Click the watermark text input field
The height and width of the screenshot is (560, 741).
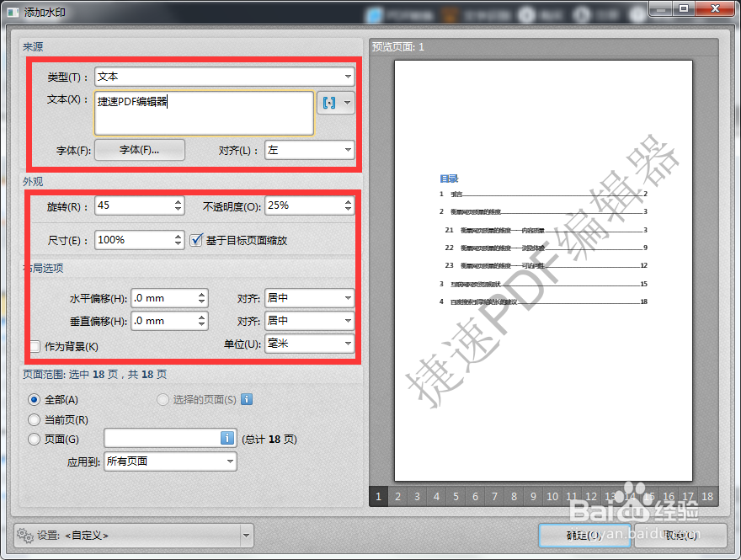click(204, 114)
